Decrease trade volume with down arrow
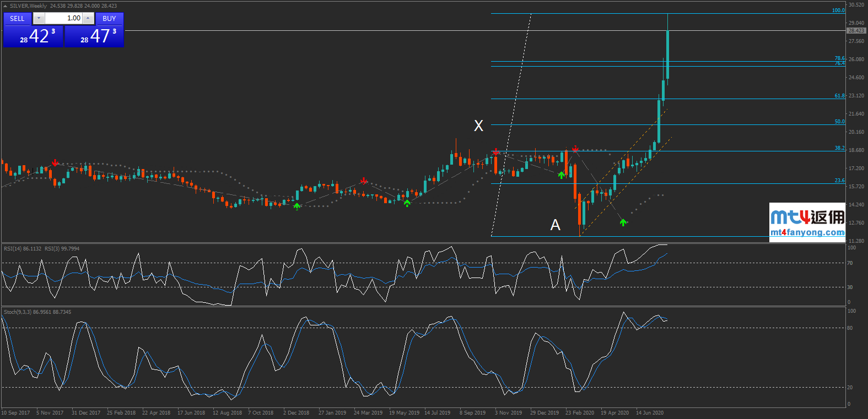Screen dimensions: 868x419 coord(39,18)
